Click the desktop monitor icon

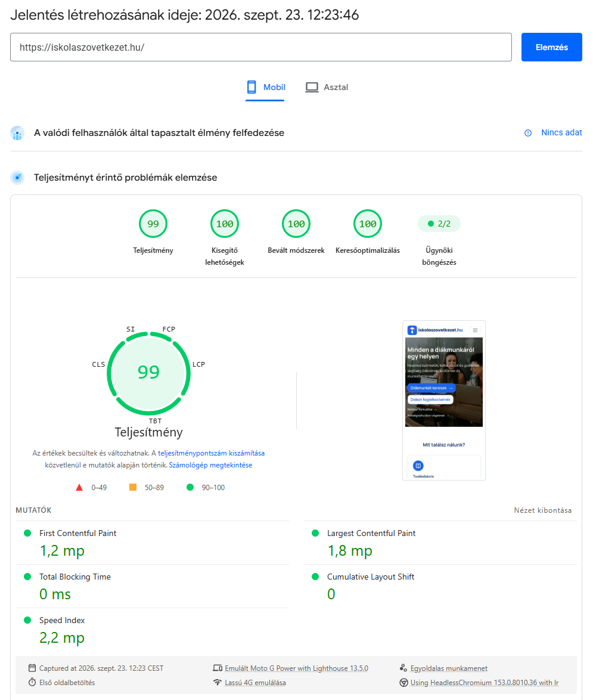coord(312,87)
